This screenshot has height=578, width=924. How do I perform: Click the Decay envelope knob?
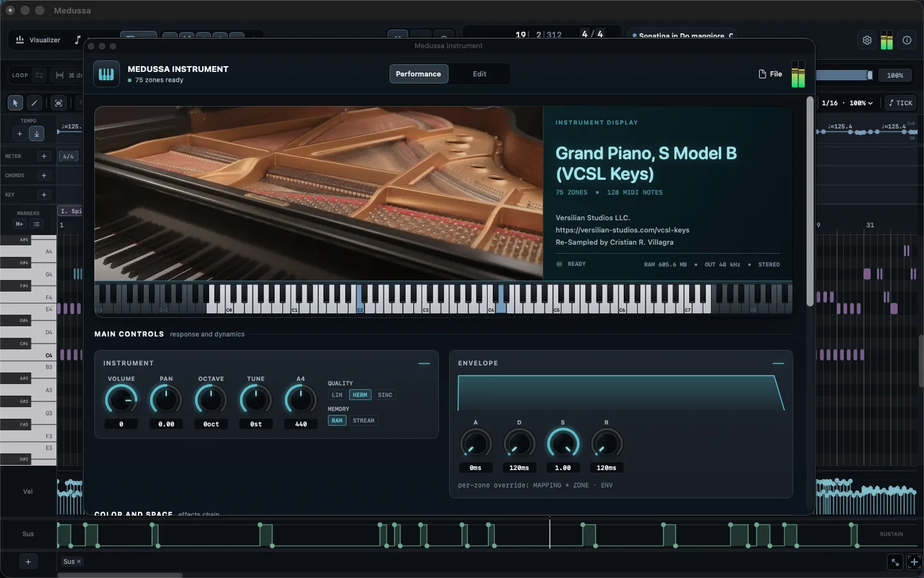(519, 444)
